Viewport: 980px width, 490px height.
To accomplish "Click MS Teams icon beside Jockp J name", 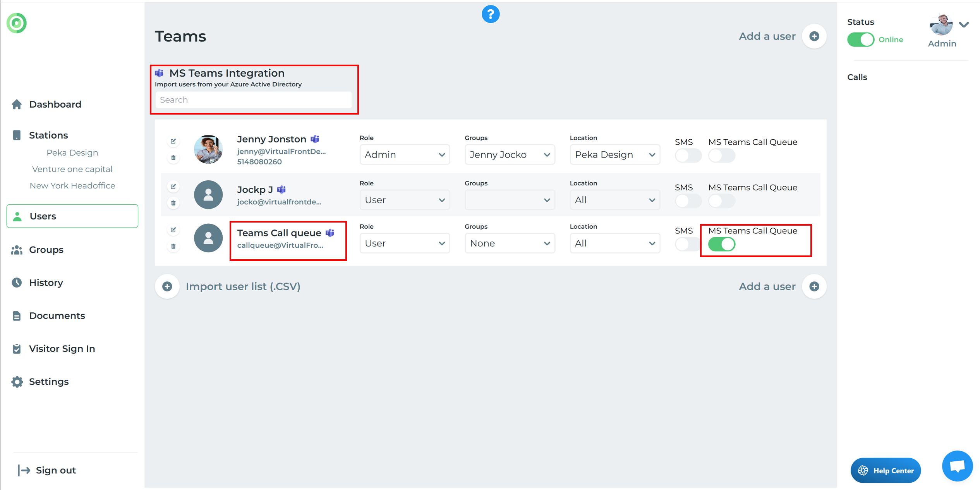I will point(281,189).
